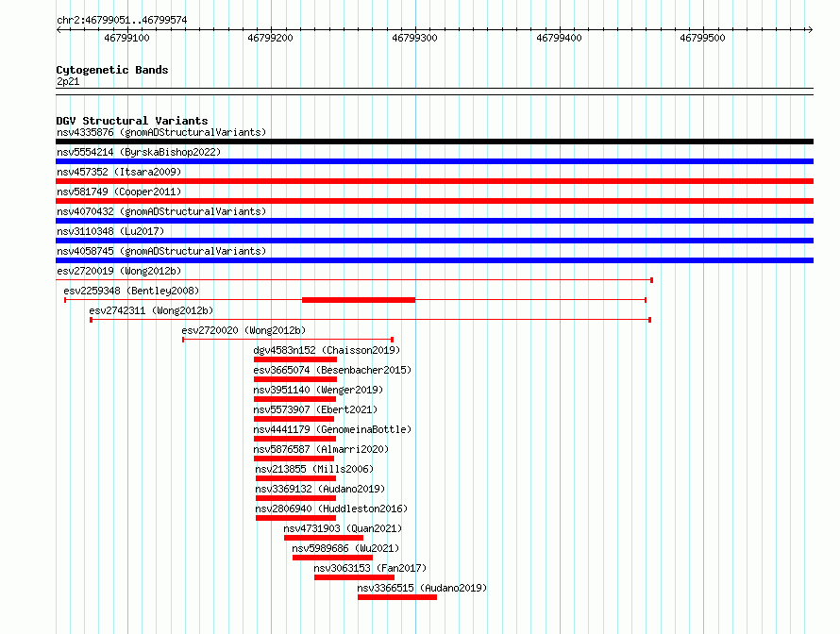Click the ruler's left scroll arrow
840x634 pixels.
pos(59,29)
